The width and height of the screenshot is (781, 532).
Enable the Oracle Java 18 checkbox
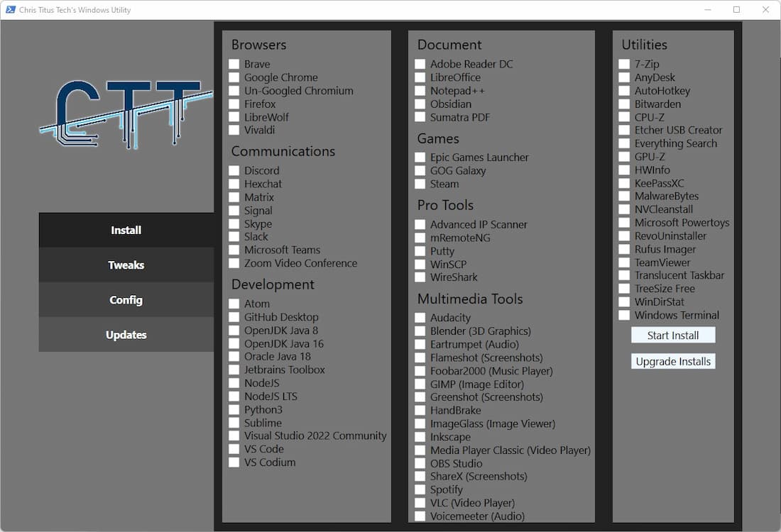(234, 356)
